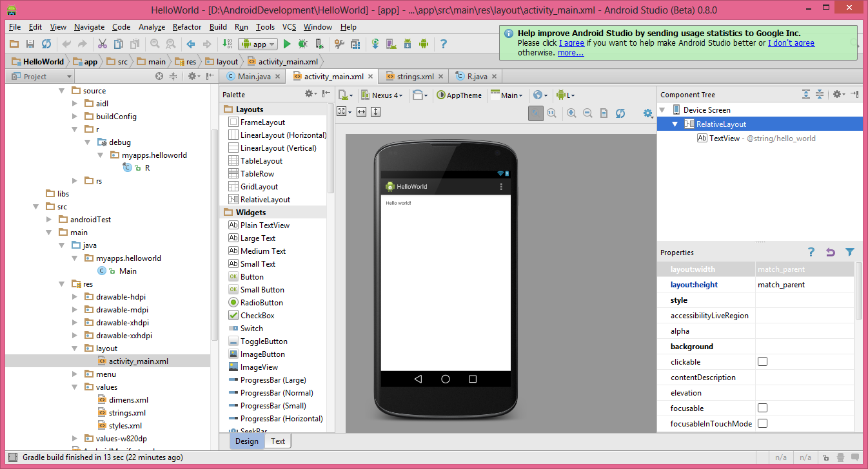Viewport: 868px width, 469px height.
Task: Click the Make Project build icon
Action: click(227, 44)
